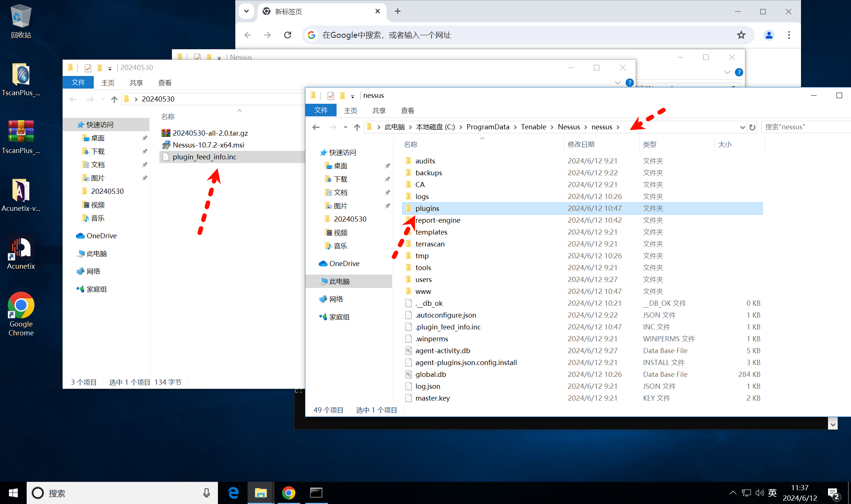Open the Google Chrome desktop shortcut

[21, 314]
